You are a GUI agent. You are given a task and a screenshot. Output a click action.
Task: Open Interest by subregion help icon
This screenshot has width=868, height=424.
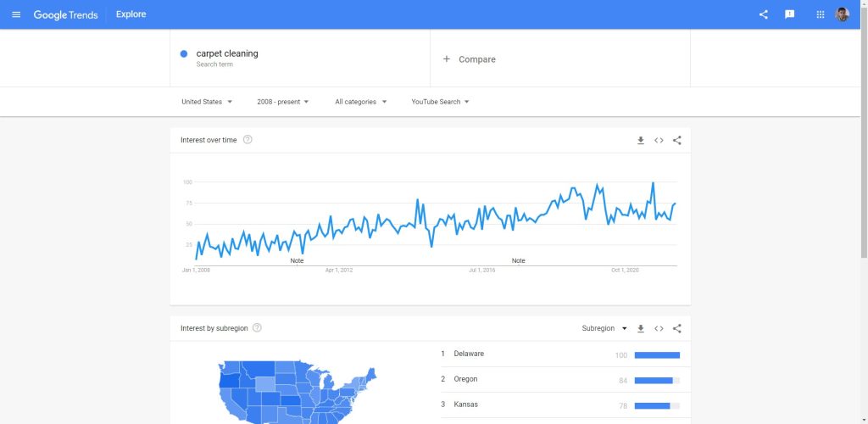257,327
